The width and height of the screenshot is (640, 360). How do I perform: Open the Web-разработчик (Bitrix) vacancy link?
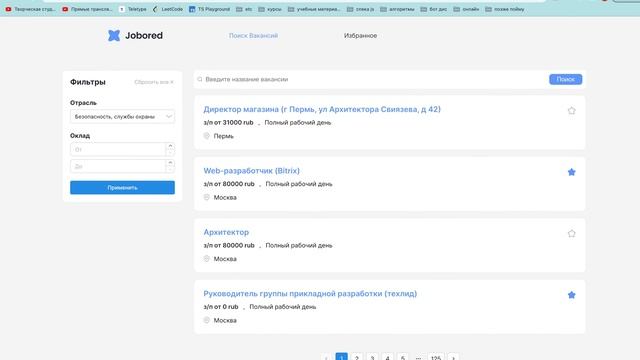pos(251,171)
